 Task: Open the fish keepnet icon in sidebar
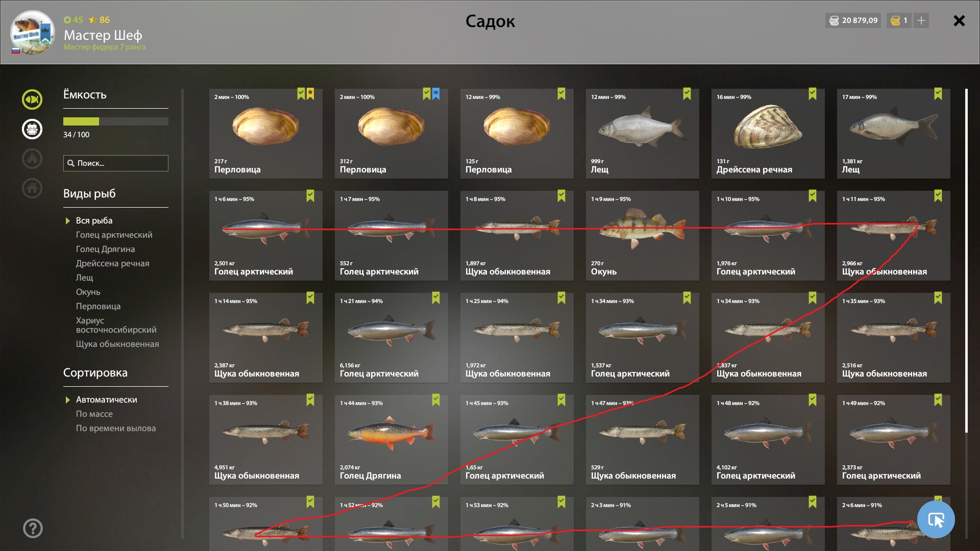point(32,99)
